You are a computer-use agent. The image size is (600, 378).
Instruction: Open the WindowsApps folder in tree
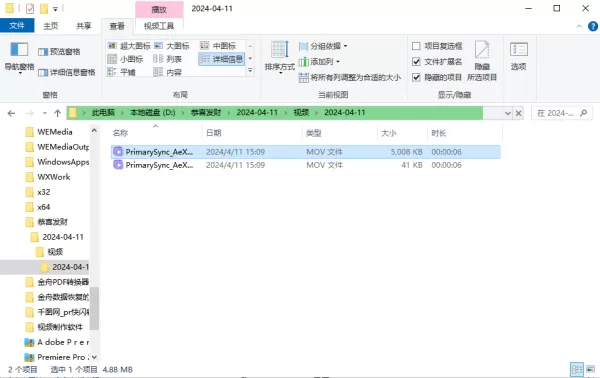(57, 162)
